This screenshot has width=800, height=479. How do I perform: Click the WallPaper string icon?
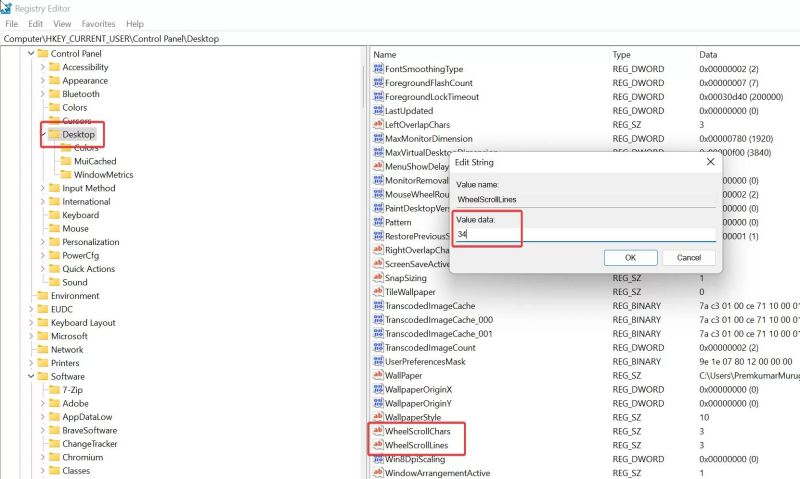[378, 375]
